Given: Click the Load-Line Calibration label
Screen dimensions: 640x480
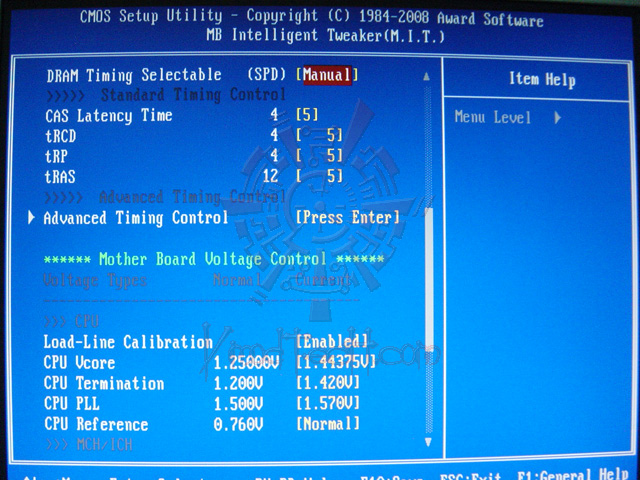Looking at the screenshot, I should (x=128, y=342).
